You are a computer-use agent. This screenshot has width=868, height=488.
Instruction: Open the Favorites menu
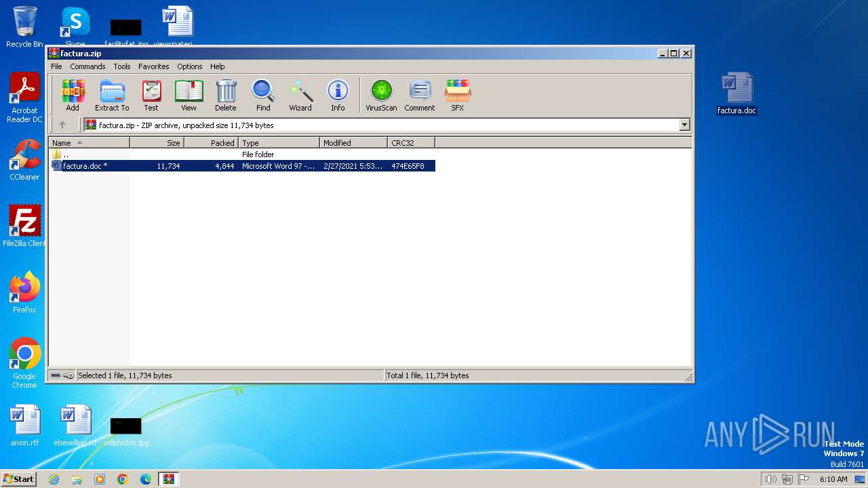154,66
